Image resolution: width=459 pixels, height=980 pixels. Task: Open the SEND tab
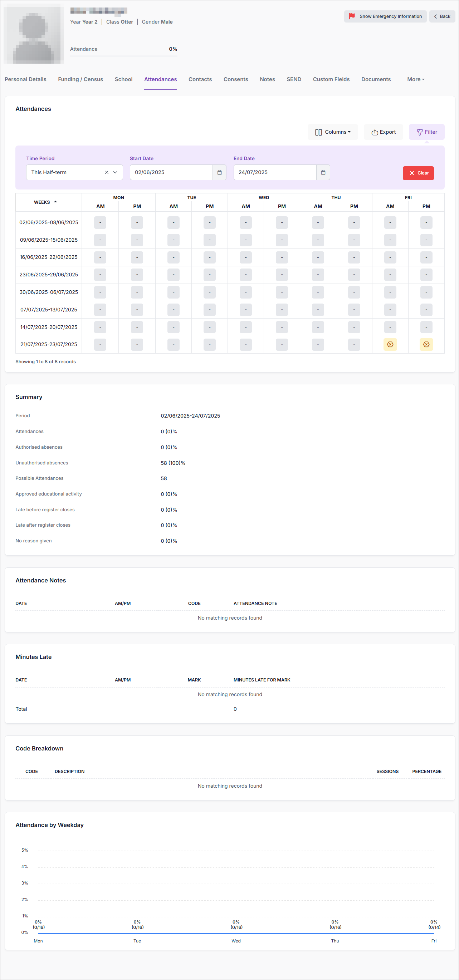coord(293,79)
